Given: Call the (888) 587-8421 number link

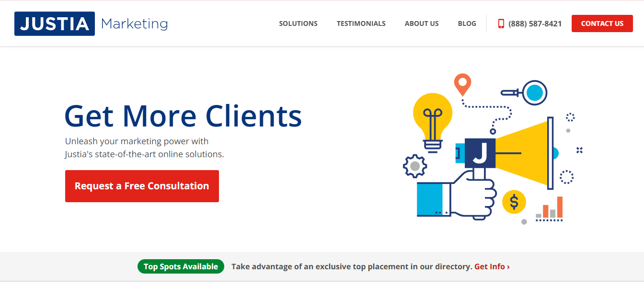Looking at the screenshot, I should tap(535, 23).
